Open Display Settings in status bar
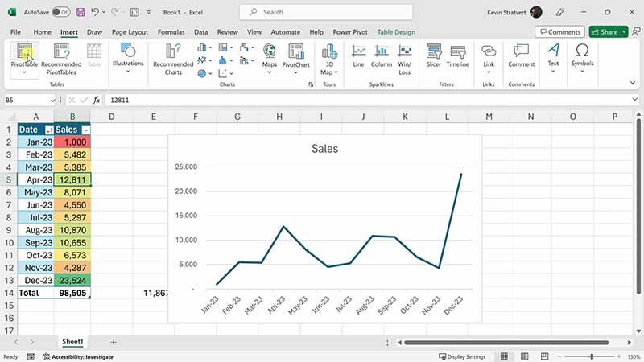The height and width of the screenshot is (362, 644). pyautogui.click(x=462, y=356)
